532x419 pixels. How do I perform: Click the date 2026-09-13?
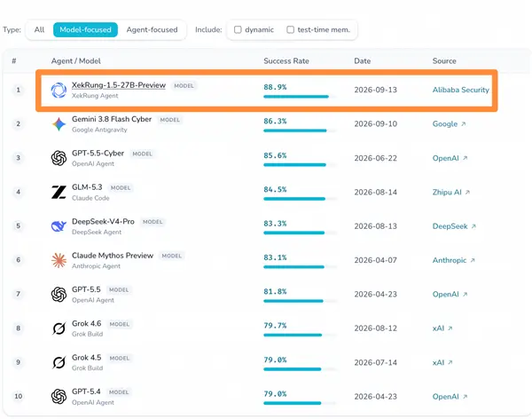click(x=376, y=90)
